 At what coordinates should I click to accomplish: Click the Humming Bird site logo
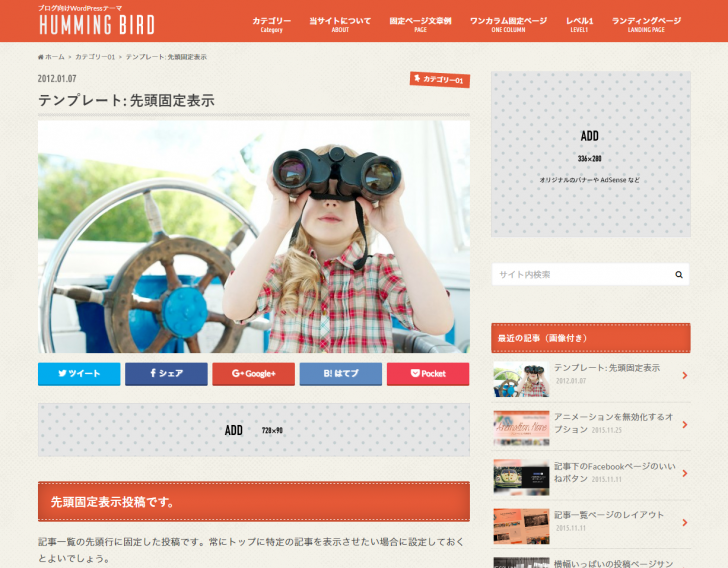click(97, 25)
